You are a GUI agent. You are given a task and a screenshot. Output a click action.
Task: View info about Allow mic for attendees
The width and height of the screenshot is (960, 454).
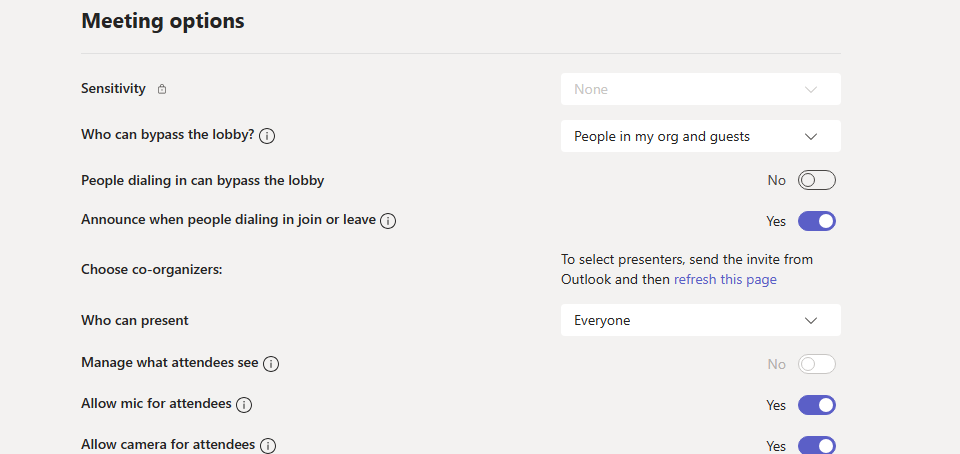coord(244,405)
